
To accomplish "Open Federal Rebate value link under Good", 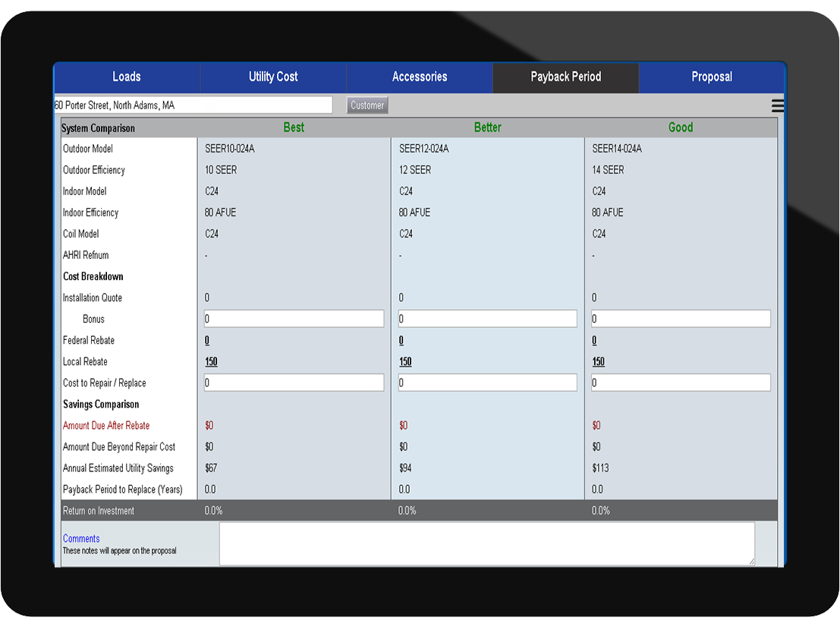I will [594, 341].
